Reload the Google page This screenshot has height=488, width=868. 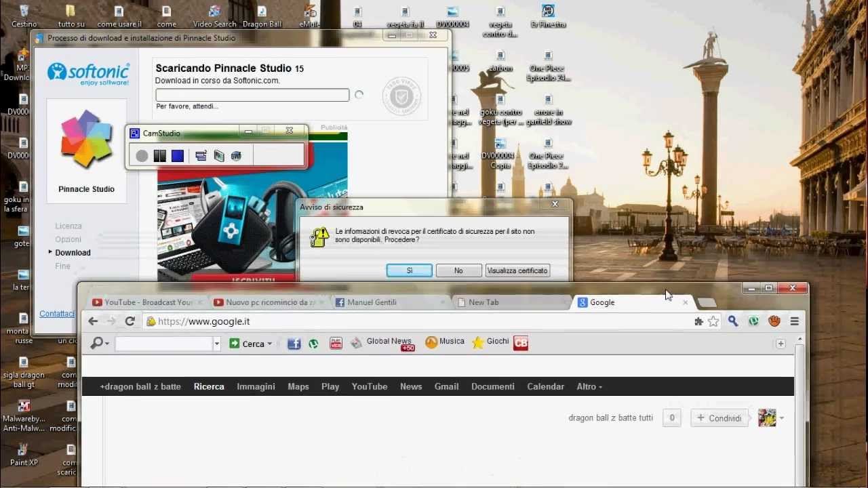tap(130, 321)
